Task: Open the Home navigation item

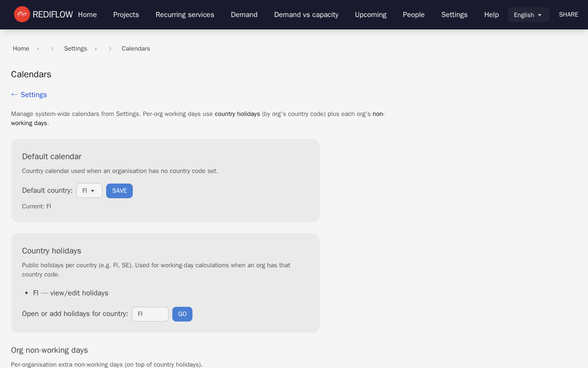Action: (x=87, y=15)
